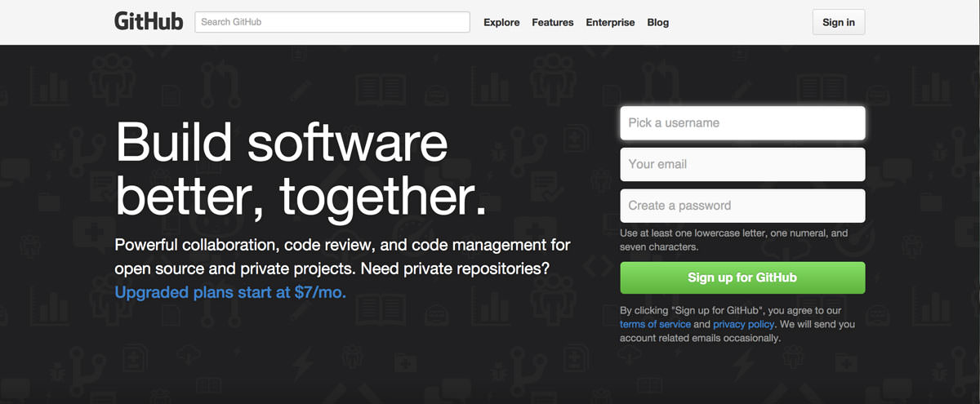Image resolution: width=980 pixels, height=404 pixels.
Task: Go to the Features page
Action: [553, 22]
